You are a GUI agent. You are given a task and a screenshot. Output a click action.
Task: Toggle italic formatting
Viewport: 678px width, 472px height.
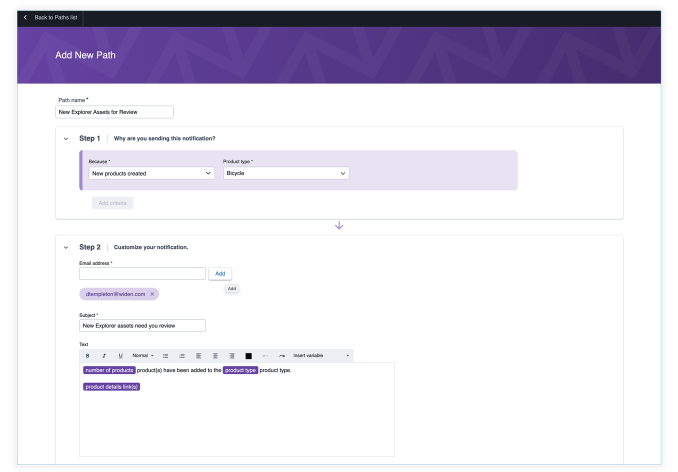point(104,356)
